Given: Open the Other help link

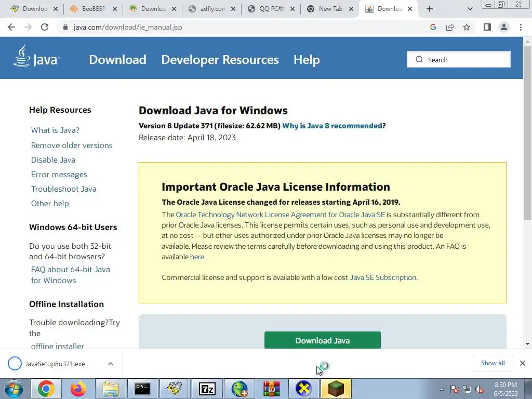Looking at the screenshot, I should click(x=50, y=204).
